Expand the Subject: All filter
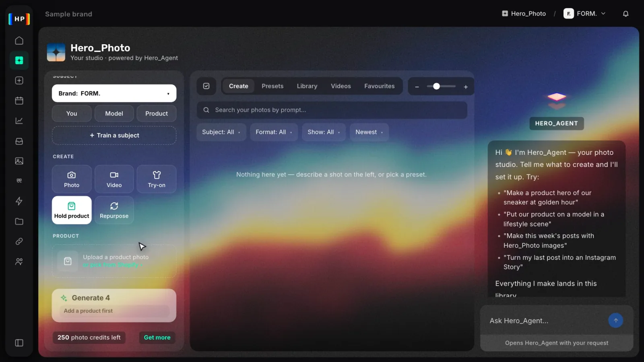The height and width of the screenshot is (362, 644). click(221, 132)
